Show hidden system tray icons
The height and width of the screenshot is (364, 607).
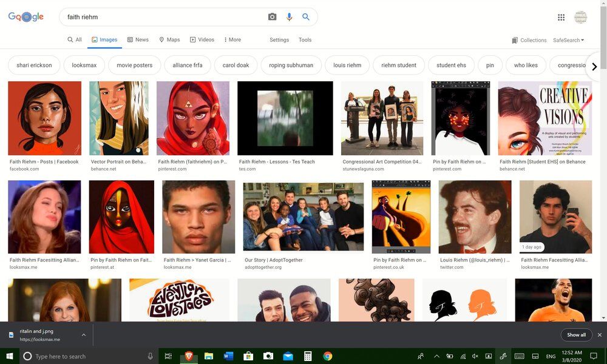tap(436, 356)
